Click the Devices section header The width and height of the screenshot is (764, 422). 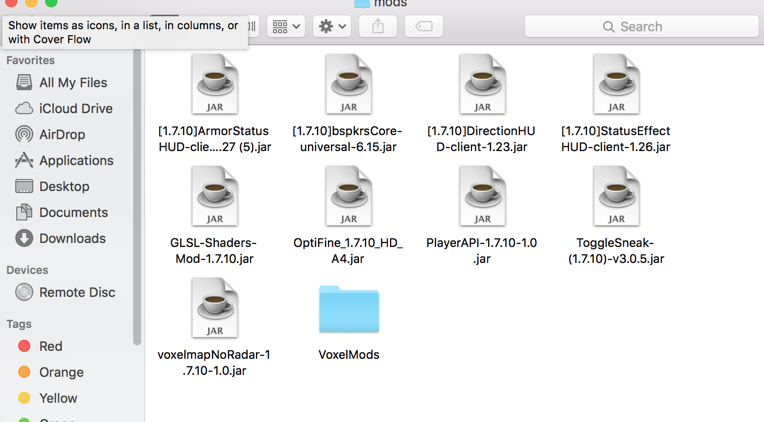[x=27, y=270]
